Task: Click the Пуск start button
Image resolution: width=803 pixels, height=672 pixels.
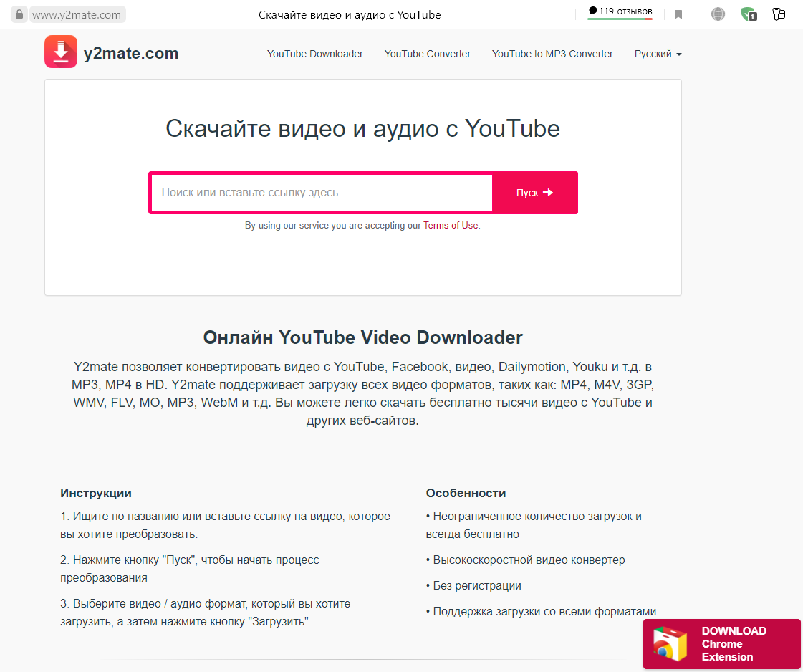Action: [534, 193]
